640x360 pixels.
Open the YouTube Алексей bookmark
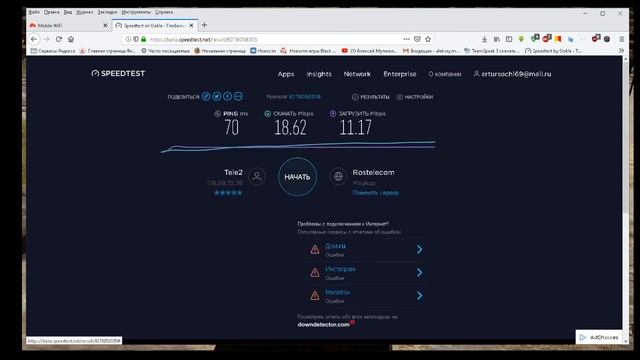[x=369, y=51]
